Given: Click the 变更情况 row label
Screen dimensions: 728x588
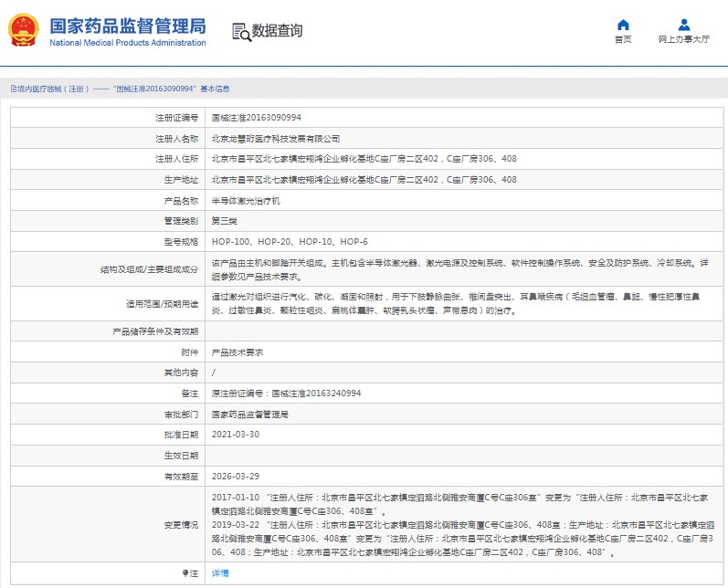Looking at the screenshot, I should click(x=181, y=525).
